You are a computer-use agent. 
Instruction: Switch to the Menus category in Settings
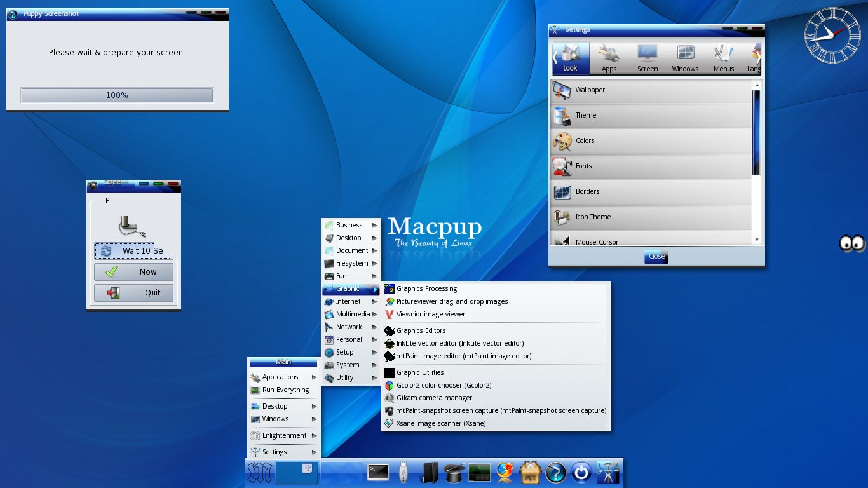point(723,58)
